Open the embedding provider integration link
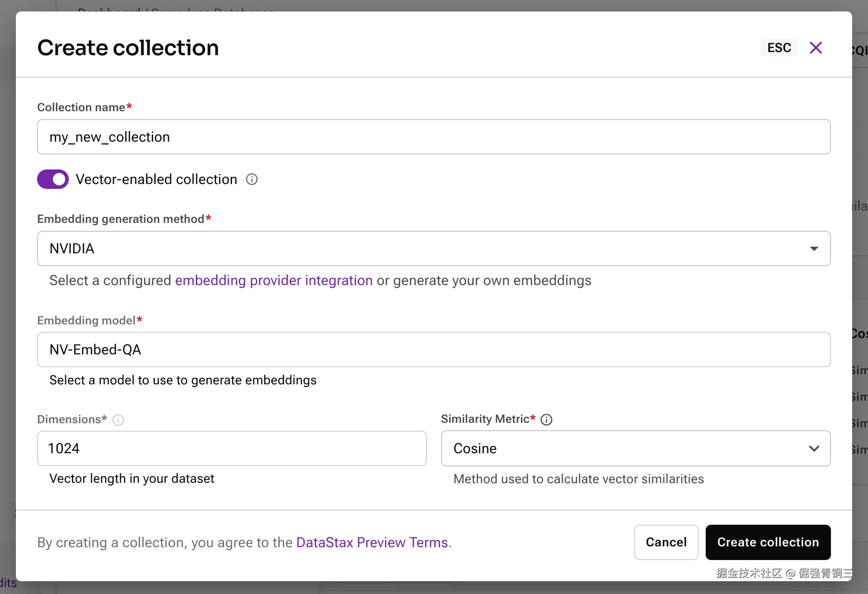This screenshot has height=594, width=868. tap(274, 281)
